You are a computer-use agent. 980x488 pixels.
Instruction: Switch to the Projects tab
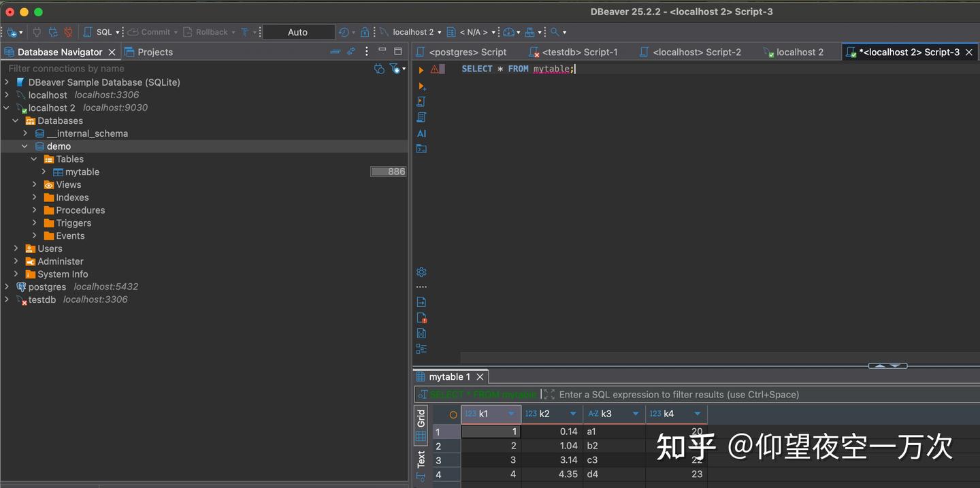tap(149, 52)
